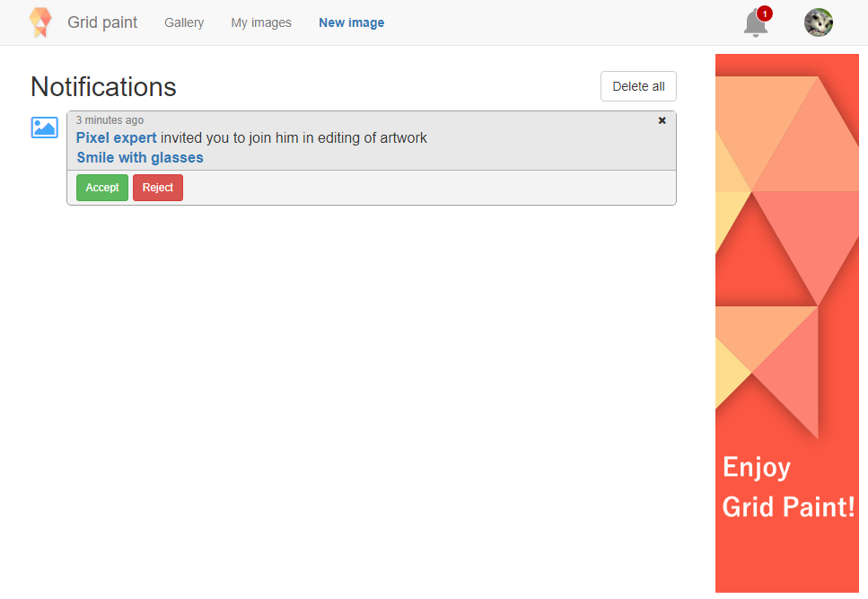Click the Notifications page heading
The image size is (868, 599).
(x=103, y=87)
